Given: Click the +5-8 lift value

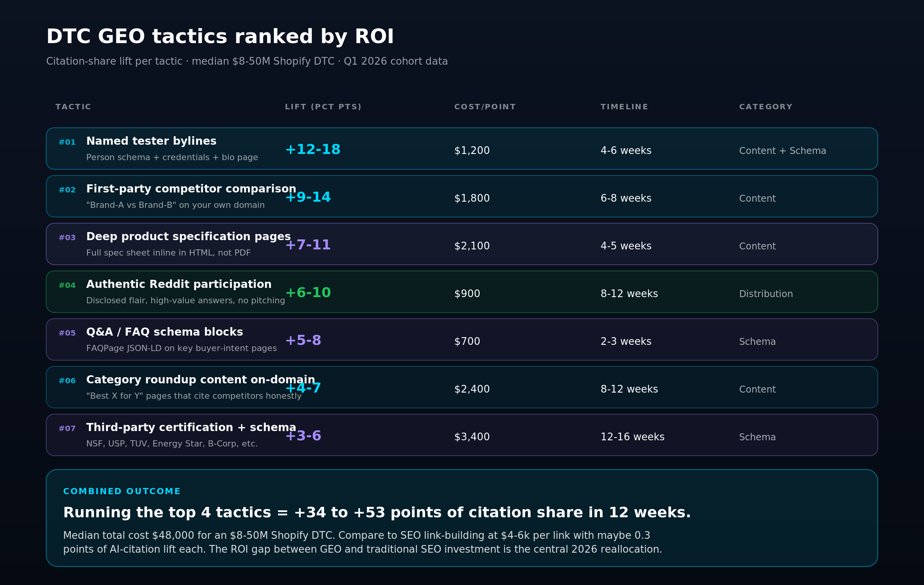Looking at the screenshot, I should pyautogui.click(x=303, y=340).
